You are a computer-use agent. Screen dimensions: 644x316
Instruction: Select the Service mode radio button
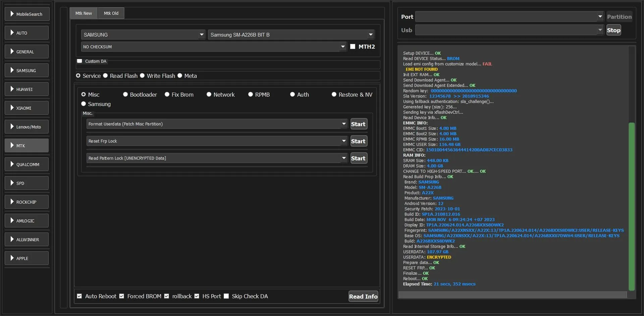[x=78, y=76]
